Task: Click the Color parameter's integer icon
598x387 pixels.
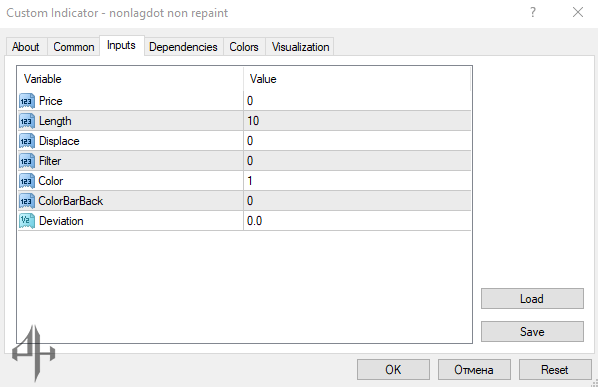Action: (27, 181)
